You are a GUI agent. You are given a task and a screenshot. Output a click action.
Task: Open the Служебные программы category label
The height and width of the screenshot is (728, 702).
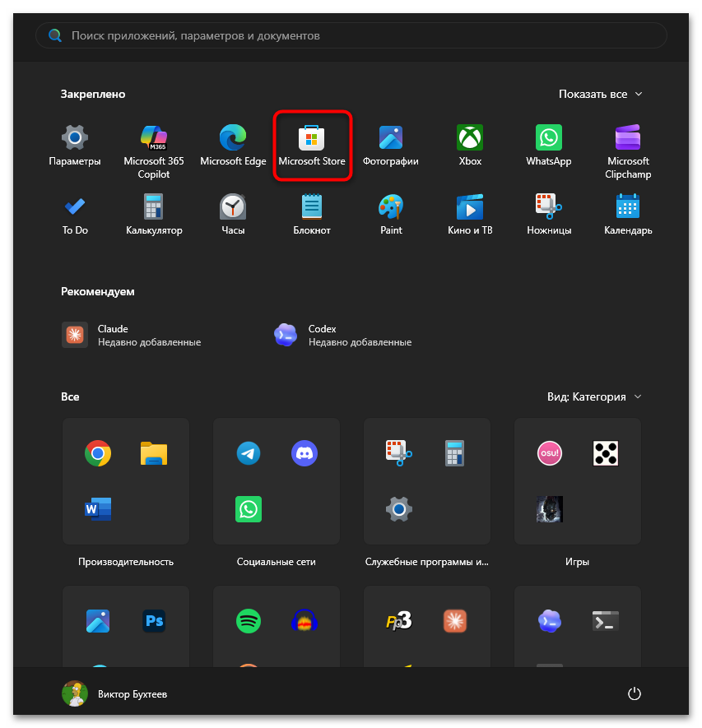click(427, 562)
